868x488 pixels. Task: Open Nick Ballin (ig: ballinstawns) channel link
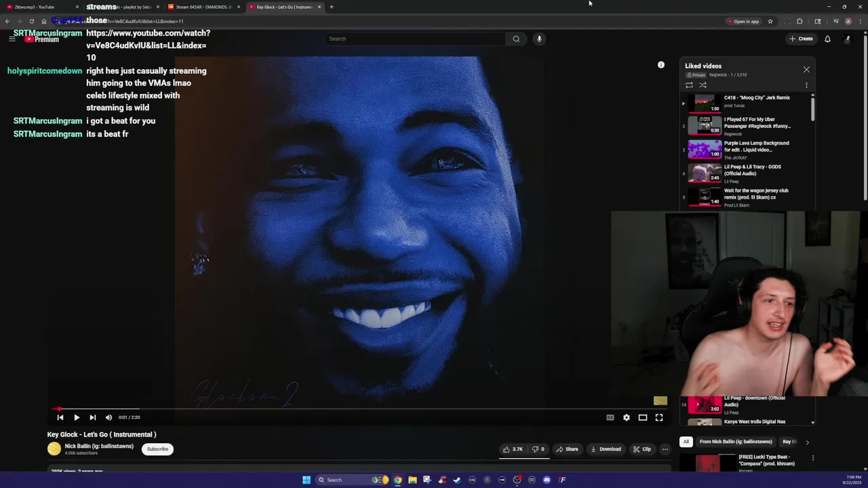coord(99,446)
